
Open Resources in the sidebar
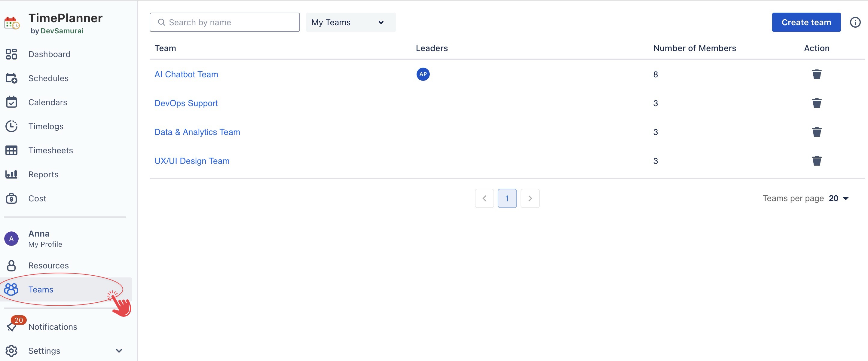[48, 266]
